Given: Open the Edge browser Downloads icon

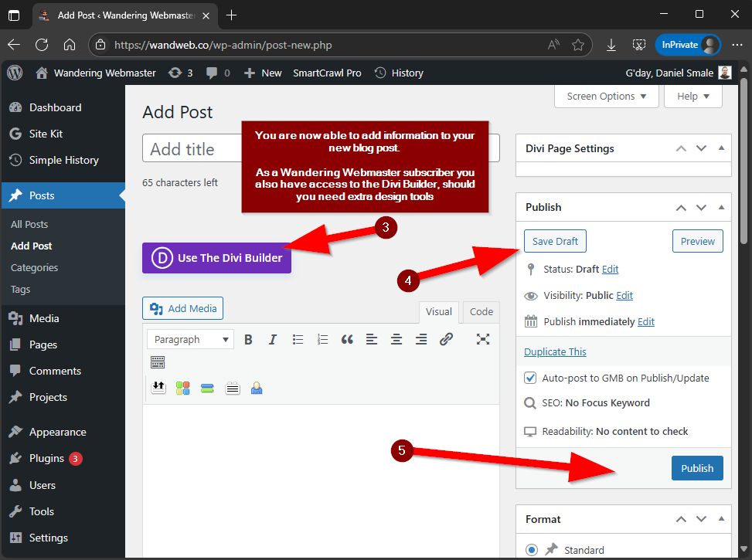Looking at the screenshot, I should click(611, 45).
